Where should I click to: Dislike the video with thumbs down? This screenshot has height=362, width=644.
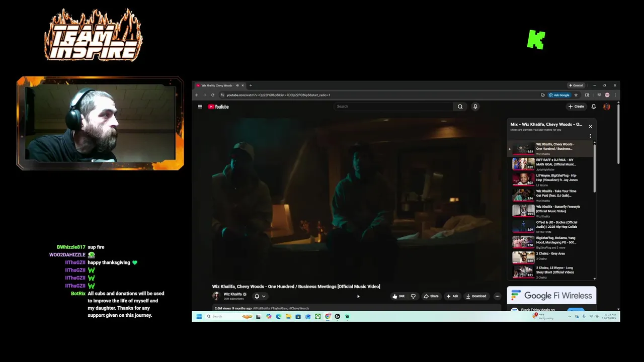[414, 296]
